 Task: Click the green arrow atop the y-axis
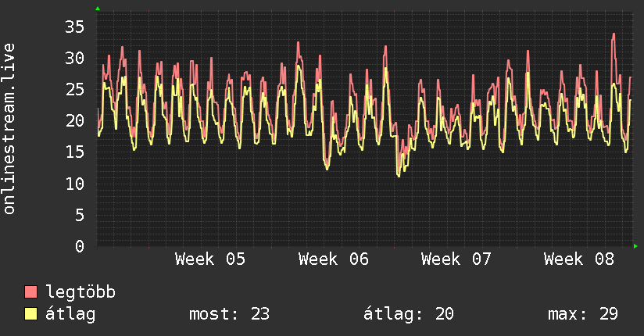click(x=98, y=9)
